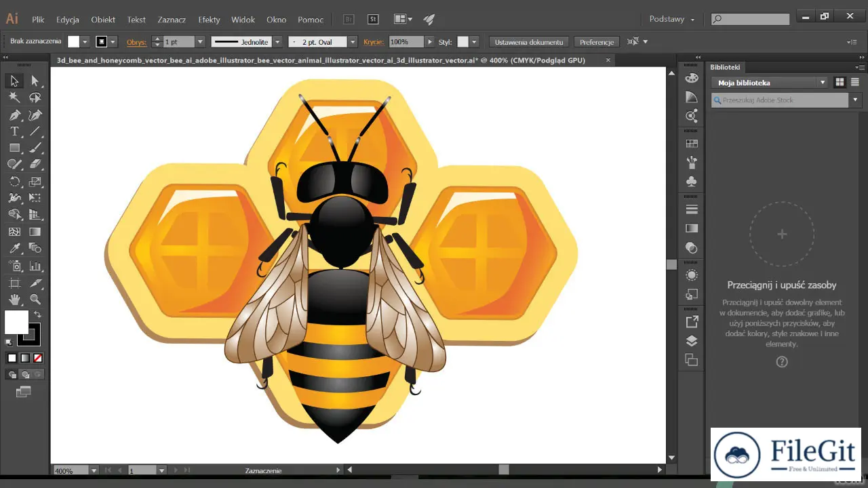Open the Stroke panel icon in dock

[x=692, y=209]
